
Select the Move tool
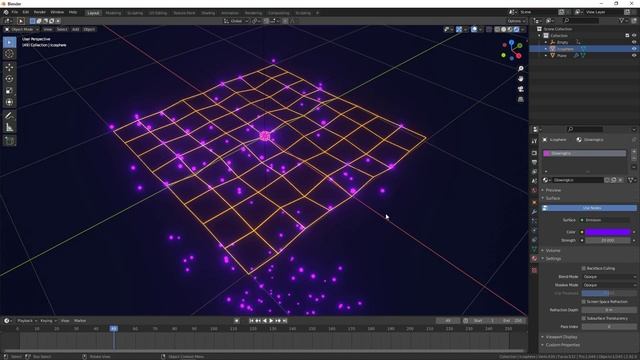9,67
